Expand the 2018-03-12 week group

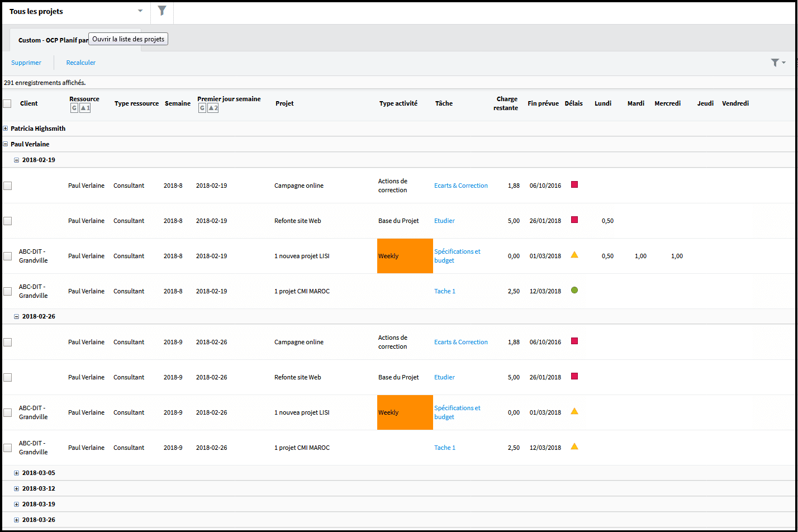(x=17, y=488)
